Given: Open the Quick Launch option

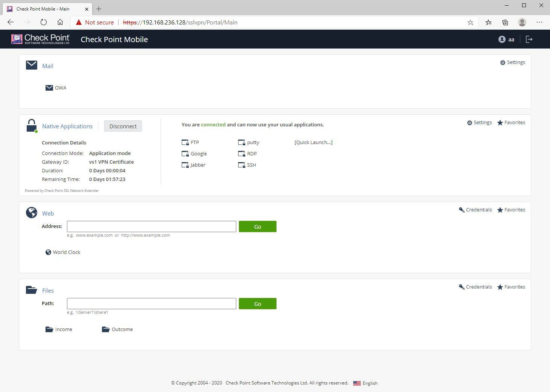Looking at the screenshot, I should coord(313,142).
